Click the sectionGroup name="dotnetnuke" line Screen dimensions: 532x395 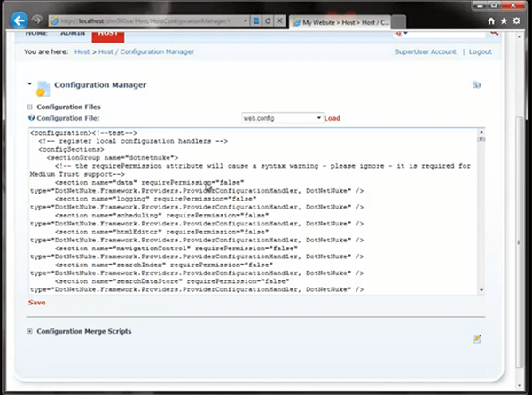(x=113, y=158)
